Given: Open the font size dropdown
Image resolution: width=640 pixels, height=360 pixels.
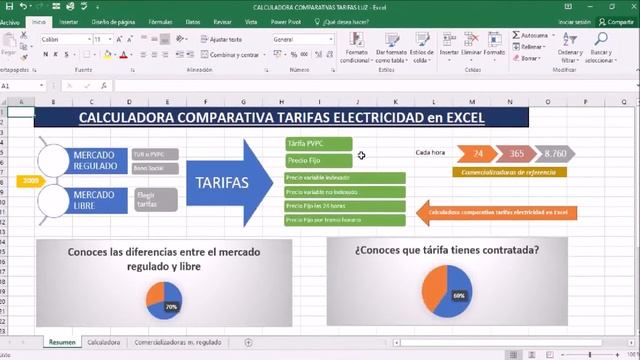Looking at the screenshot, I should [110, 40].
